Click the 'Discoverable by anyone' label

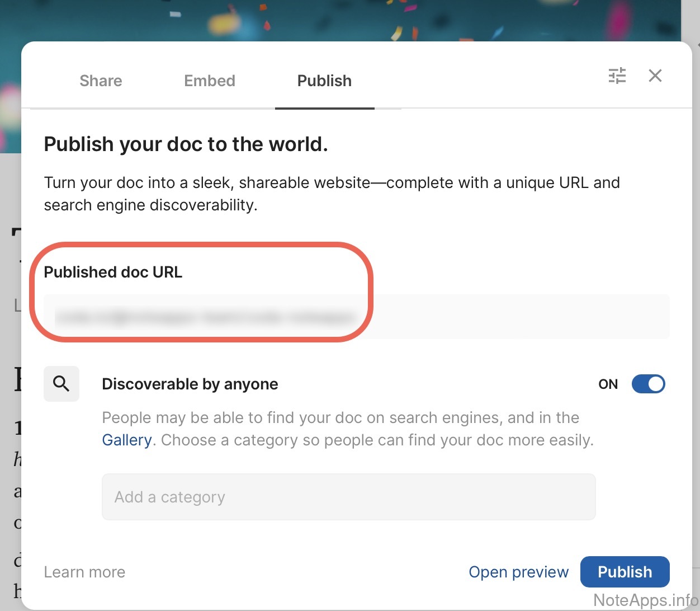[190, 384]
